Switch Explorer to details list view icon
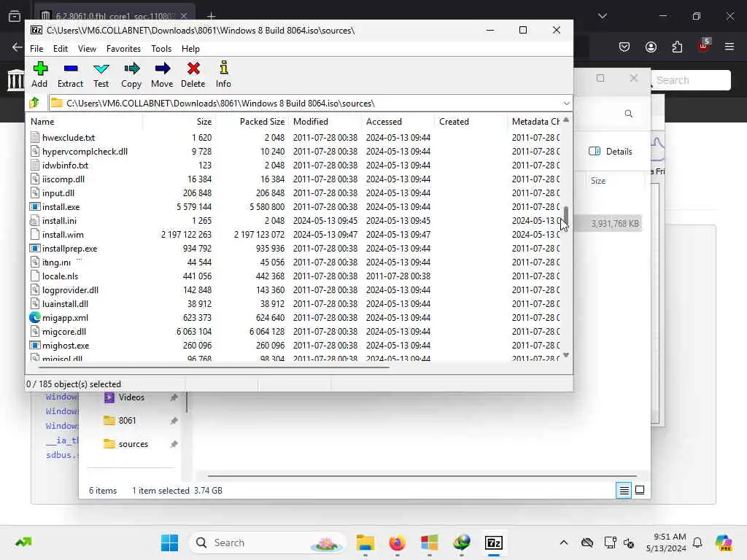This screenshot has height=560, width=747. [624, 490]
